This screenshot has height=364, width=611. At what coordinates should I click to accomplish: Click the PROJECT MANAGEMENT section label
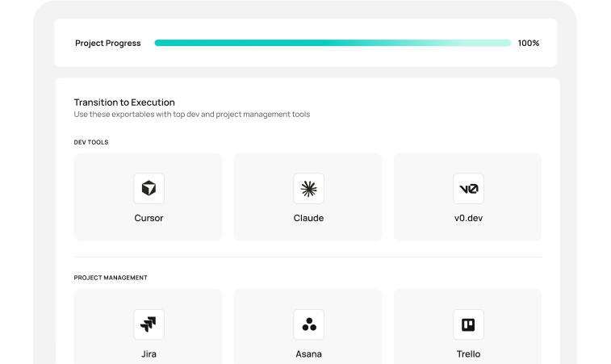pyautogui.click(x=111, y=278)
